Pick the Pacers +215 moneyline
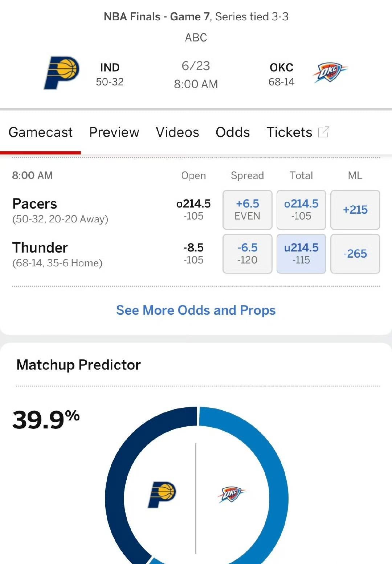Viewport: 392px width, 564px height. click(x=355, y=210)
